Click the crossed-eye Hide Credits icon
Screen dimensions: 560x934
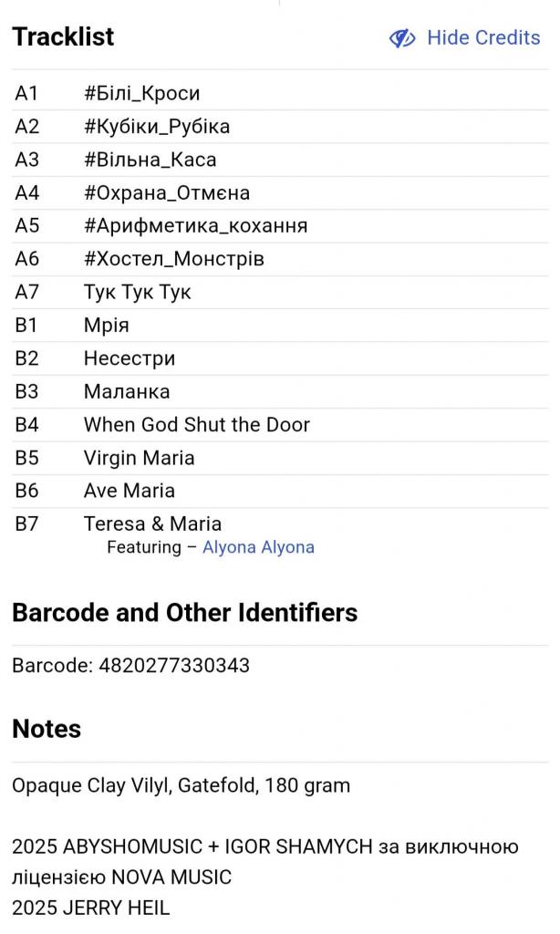[402, 37]
